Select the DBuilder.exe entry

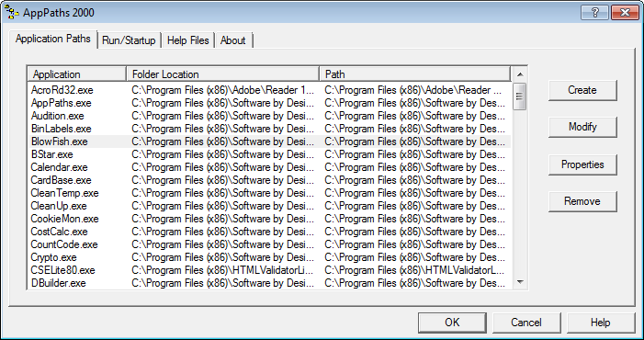[x=269, y=283]
